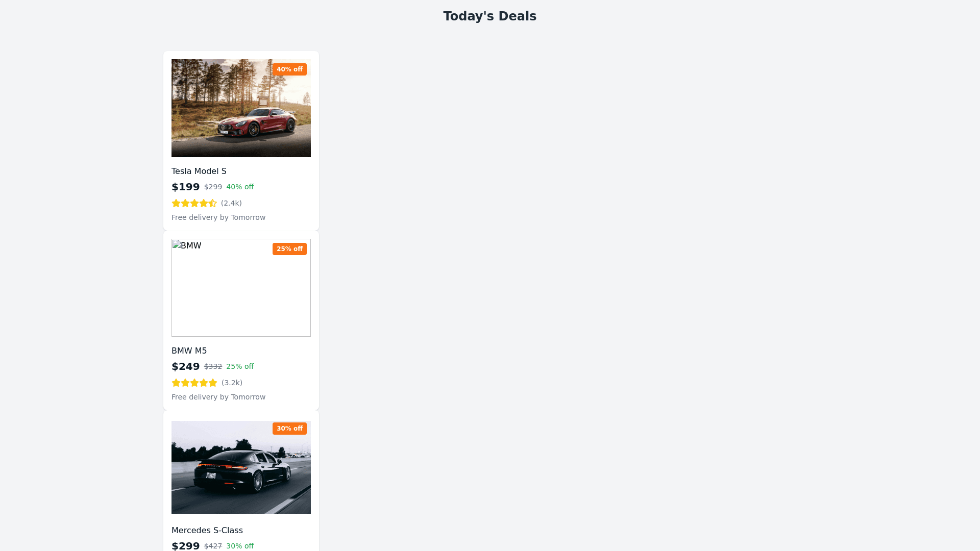
Task: Click the Tesla Model S star rating
Action: pyautogui.click(x=194, y=203)
